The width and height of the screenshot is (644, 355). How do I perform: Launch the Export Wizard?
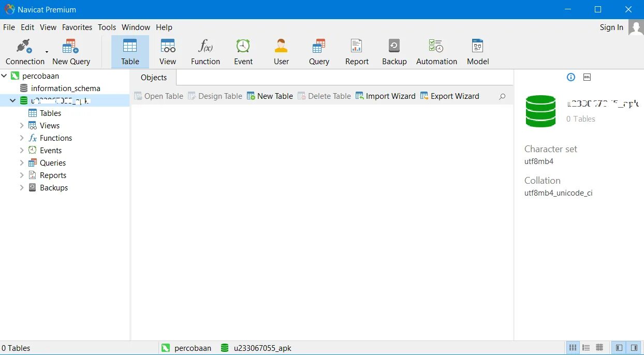(x=450, y=96)
